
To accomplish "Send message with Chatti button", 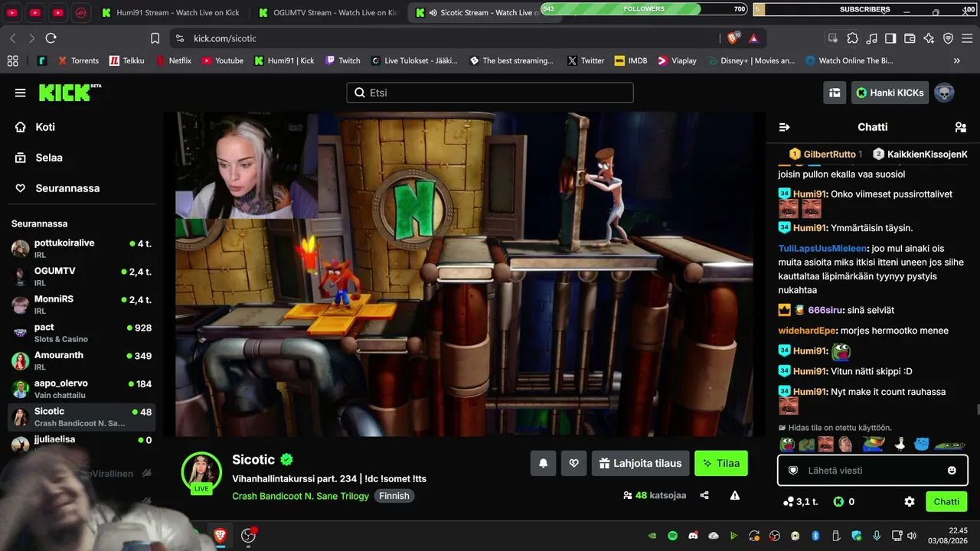I will click(946, 502).
